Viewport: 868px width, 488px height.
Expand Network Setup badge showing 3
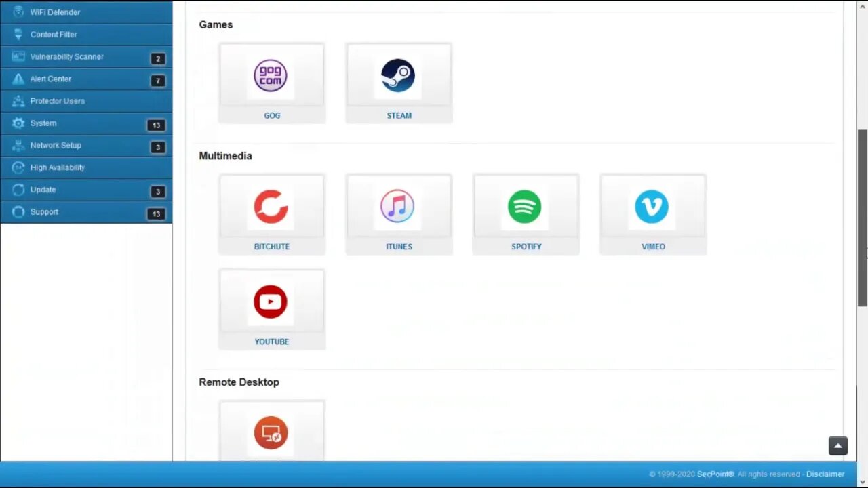coord(158,147)
